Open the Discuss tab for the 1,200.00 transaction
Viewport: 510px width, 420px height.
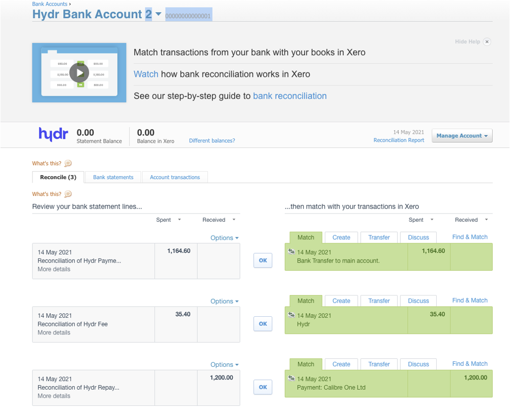(418, 364)
